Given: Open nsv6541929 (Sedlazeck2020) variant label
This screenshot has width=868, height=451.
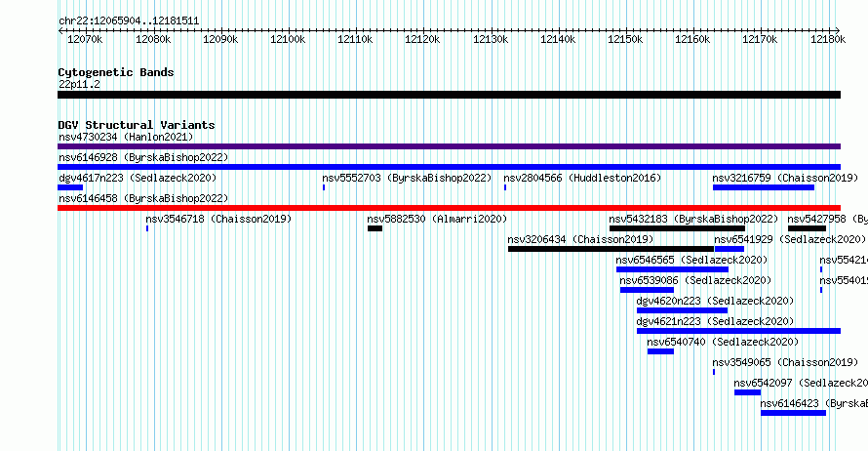Looking at the screenshot, I should point(790,239).
